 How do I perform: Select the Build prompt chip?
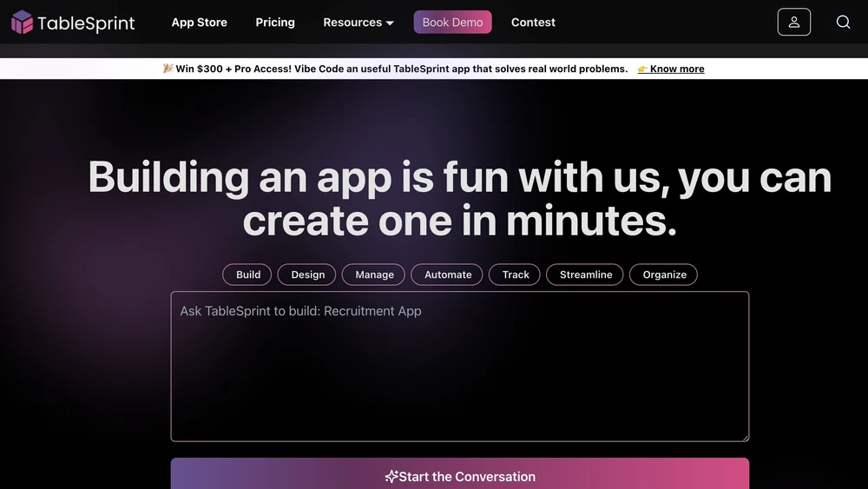click(247, 274)
